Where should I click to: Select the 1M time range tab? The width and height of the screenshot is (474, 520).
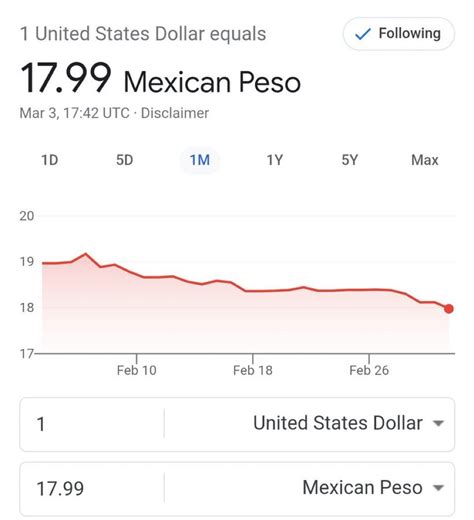pyautogui.click(x=200, y=160)
